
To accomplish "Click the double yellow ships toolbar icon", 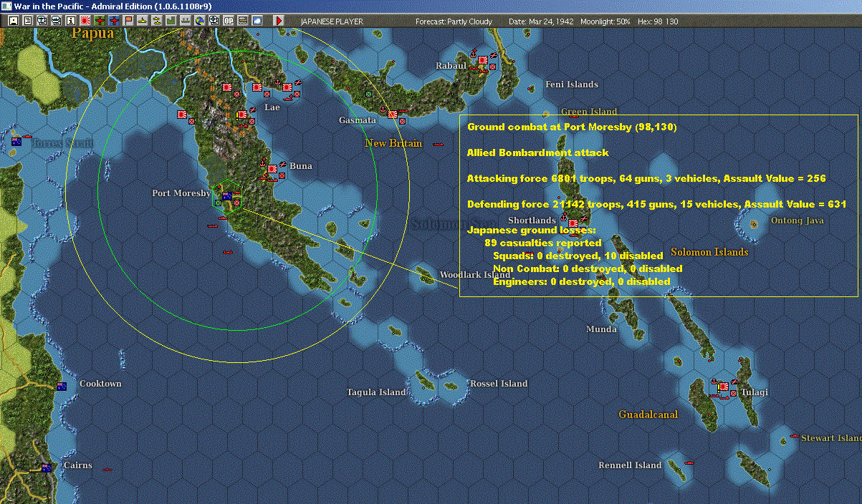I will point(157,21).
